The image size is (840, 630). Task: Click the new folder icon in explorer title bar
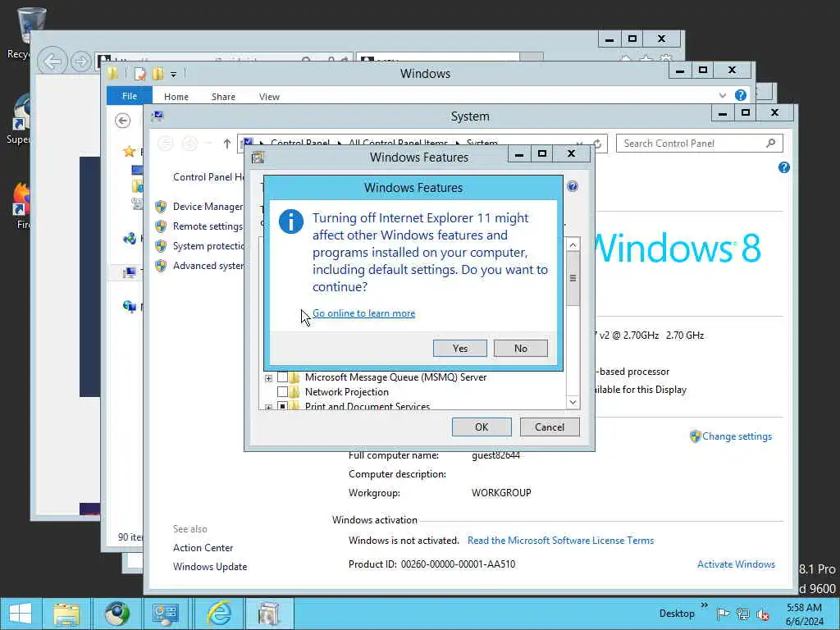click(158, 73)
